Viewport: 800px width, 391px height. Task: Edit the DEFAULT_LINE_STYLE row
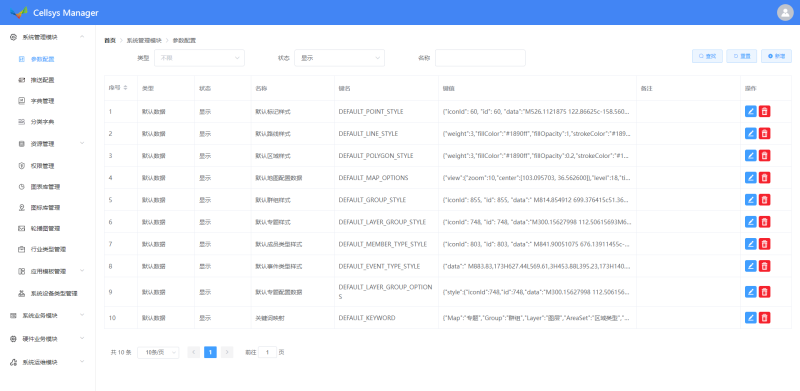point(751,133)
